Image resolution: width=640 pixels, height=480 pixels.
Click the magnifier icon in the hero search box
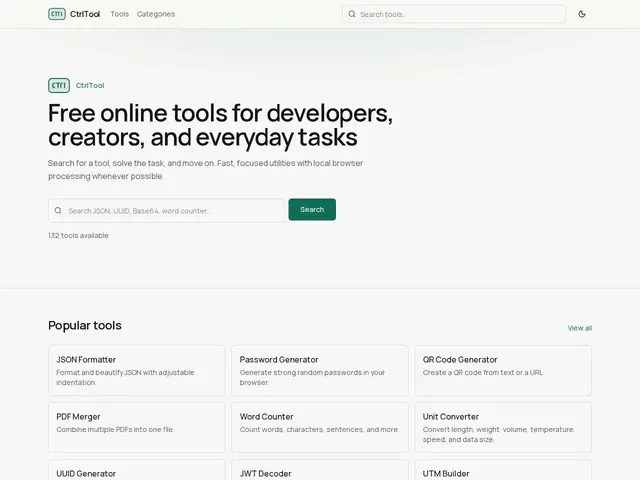[x=58, y=211]
